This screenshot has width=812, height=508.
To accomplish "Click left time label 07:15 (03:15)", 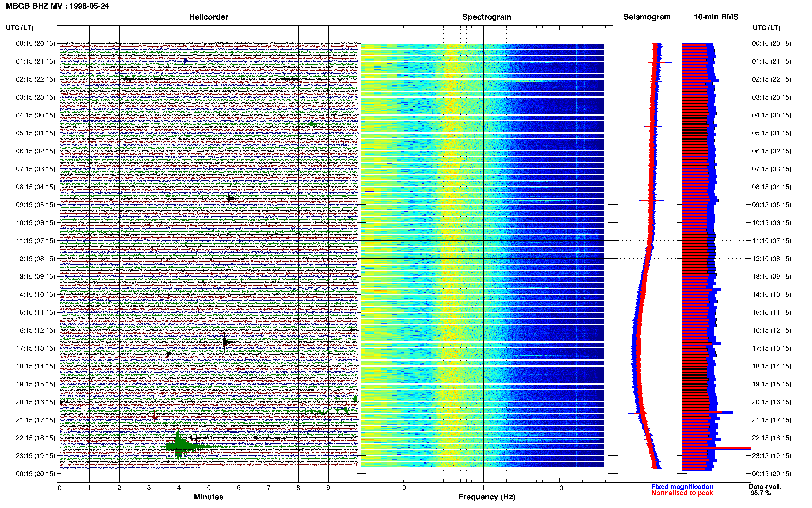I will 36,169.
